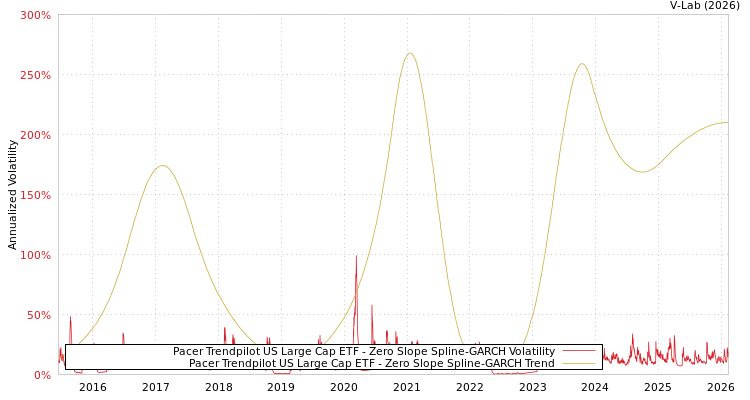Click the 2016 x-axis label
Image resolution: width=750 pixels, height=400 pixels.
coord(93,387)
